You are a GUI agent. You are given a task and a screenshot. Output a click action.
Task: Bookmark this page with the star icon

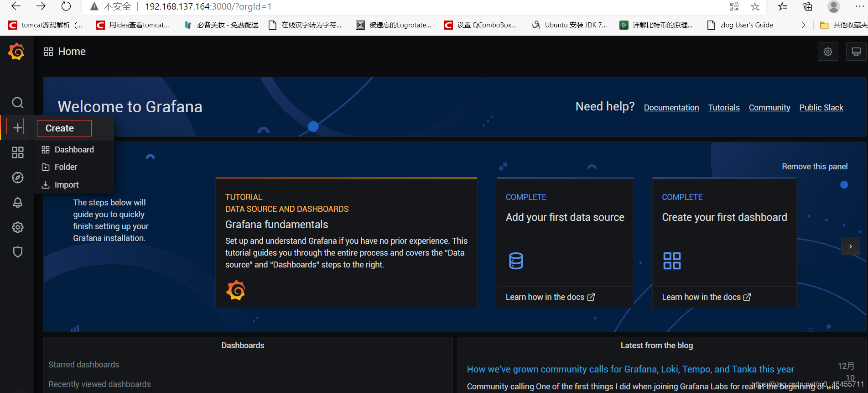tap(755, 6)
